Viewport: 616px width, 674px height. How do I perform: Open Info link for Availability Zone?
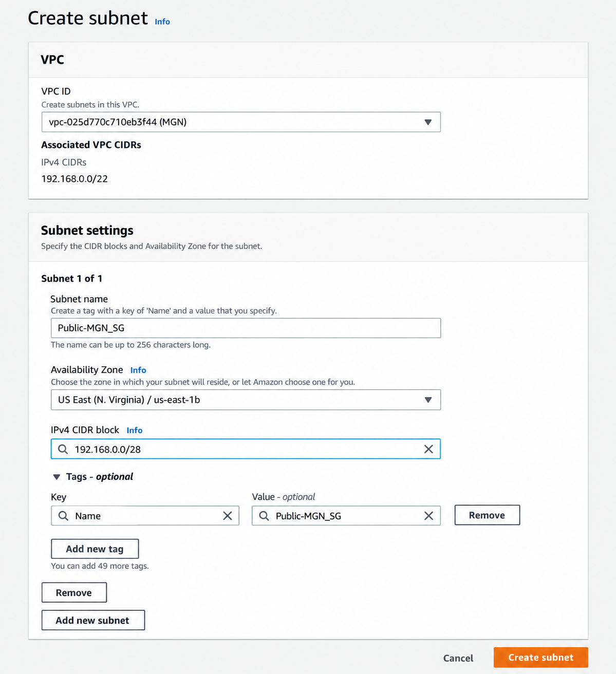point(138,370)
